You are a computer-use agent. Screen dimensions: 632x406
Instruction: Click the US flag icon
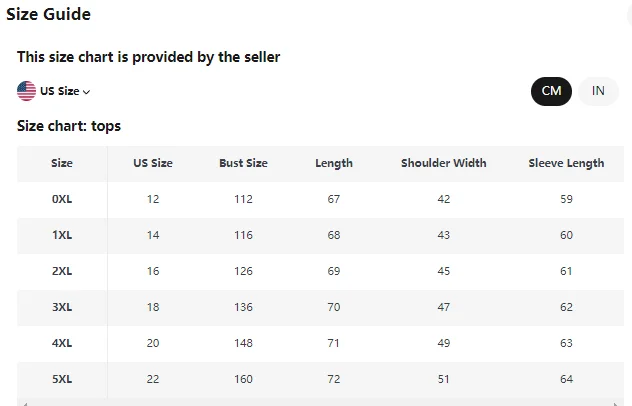[x=27, y=91]
